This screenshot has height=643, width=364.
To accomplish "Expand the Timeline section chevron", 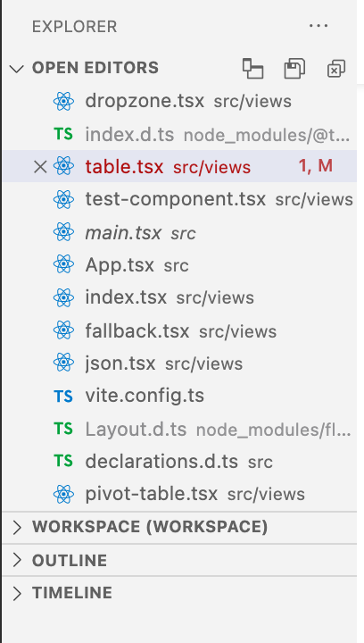I will (x=17, y=593).
